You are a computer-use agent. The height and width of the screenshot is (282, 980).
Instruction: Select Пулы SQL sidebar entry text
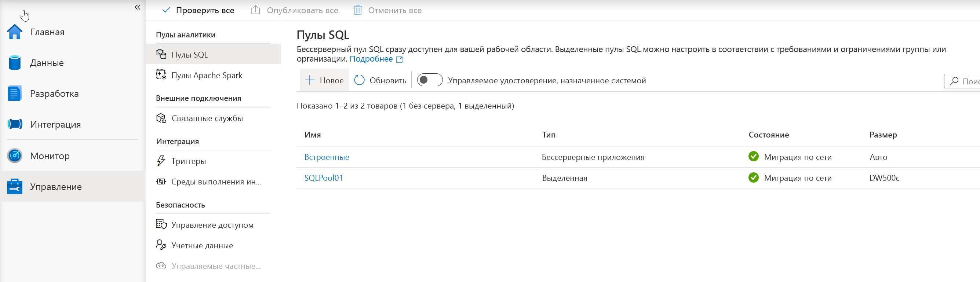pos(189,55)
